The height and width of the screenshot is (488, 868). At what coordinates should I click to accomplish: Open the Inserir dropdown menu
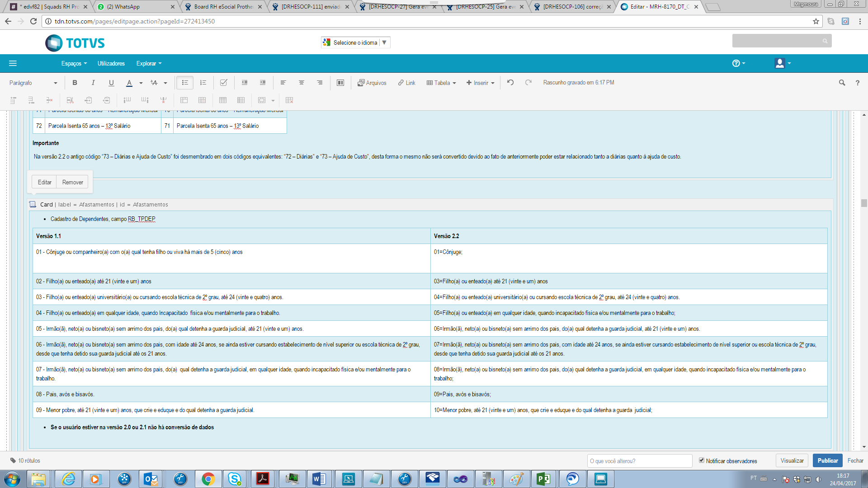coord(481,83)
